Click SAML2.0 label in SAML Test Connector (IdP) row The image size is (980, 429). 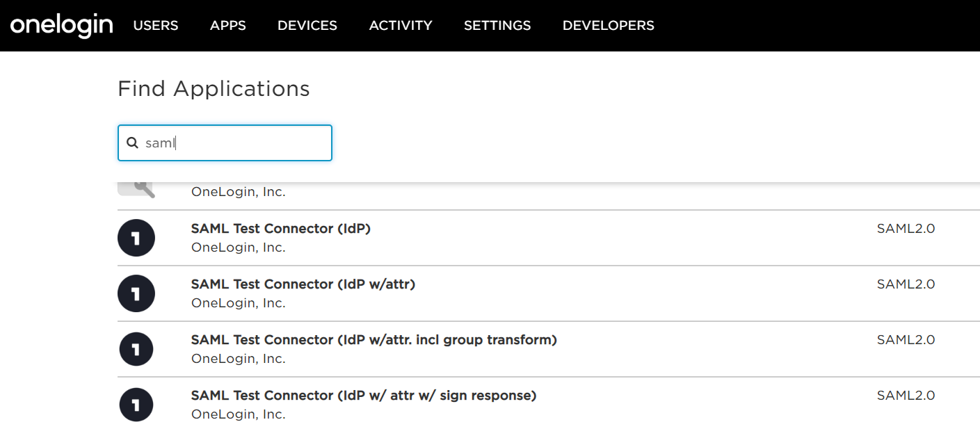pos(906,229)
